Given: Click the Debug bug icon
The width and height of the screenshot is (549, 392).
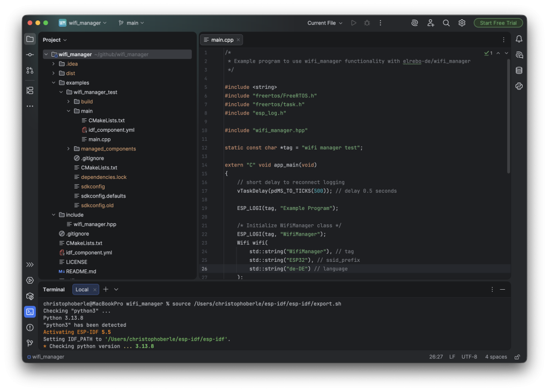Looking at the screenshot, I should [367, 23].
